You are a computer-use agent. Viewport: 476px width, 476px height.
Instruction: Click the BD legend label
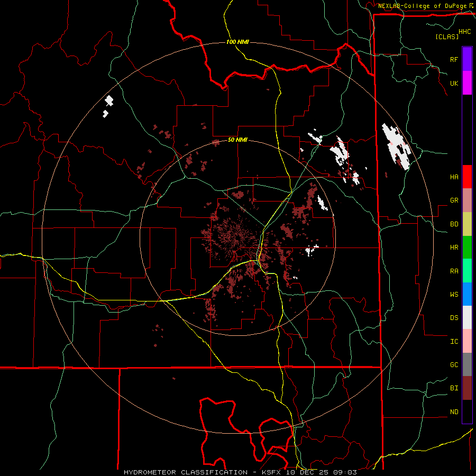(x=454, y=224)
